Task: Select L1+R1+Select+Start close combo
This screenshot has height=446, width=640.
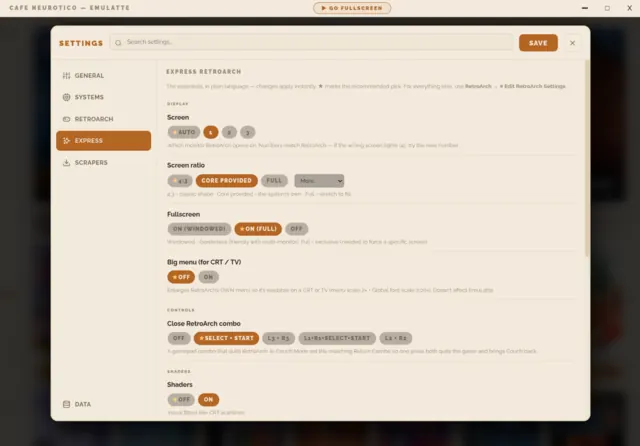Action: [x=337, y=338]
